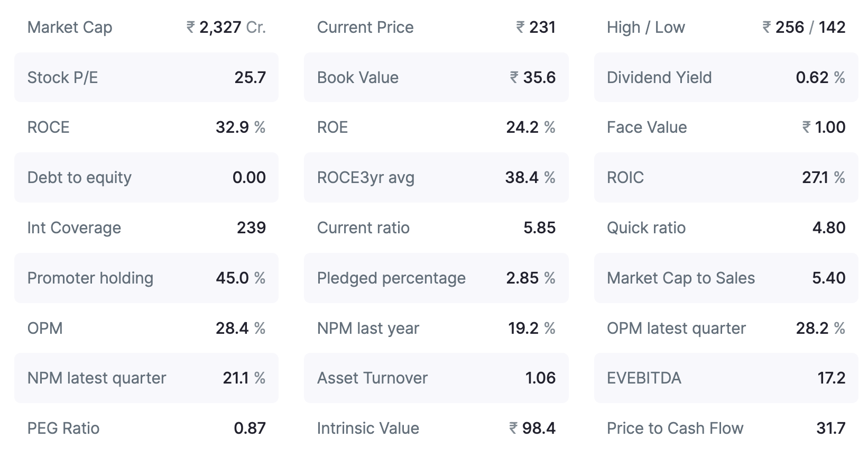
Task: Select the Promoter holding card
Action: 146,278
